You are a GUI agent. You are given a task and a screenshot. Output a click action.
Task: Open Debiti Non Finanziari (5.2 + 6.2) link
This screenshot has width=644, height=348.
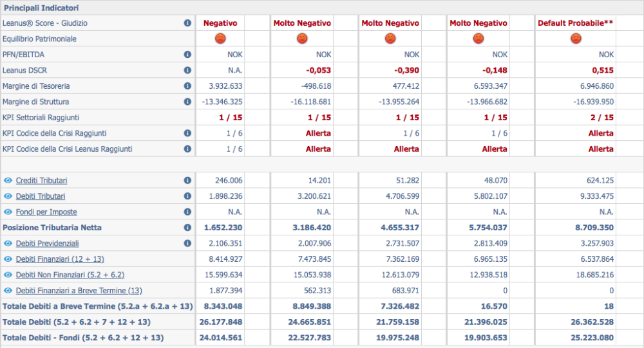pyautogui.click(x=70, y=275)
